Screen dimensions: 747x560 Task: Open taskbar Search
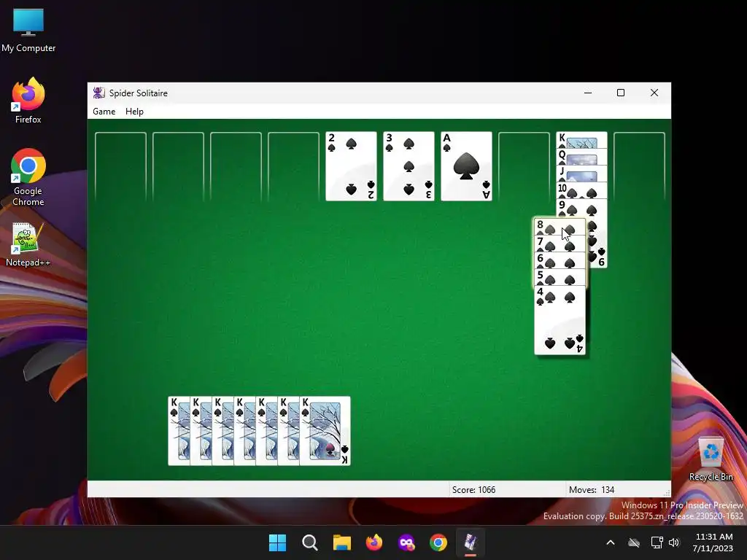pos(309,542)
